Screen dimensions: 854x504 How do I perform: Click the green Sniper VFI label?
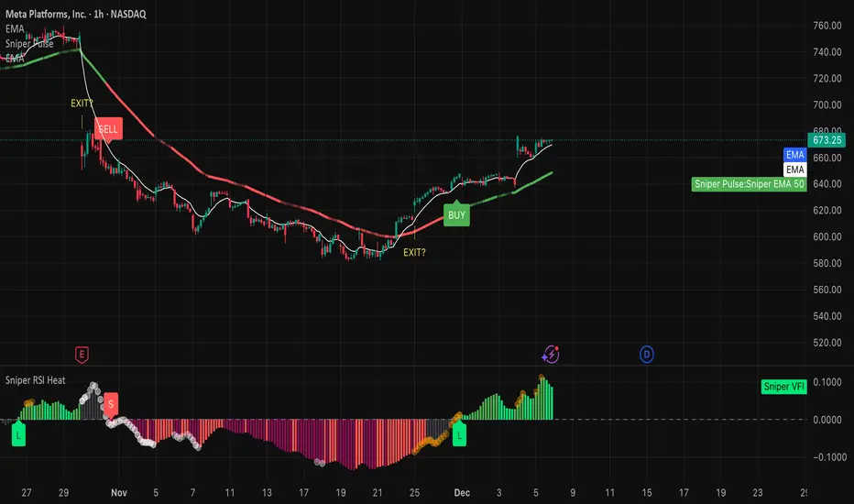(783, 387)
